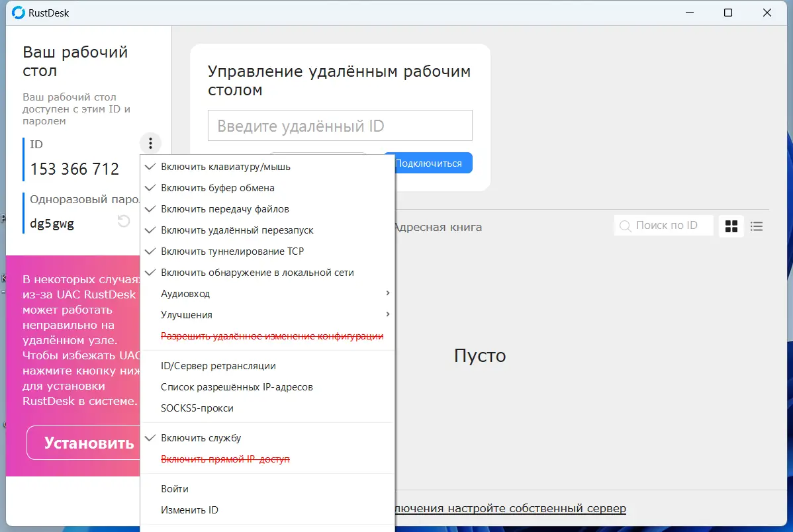The image size is (793, 532).
Task: Minimize the RustDesk window
Action: point(690,13)
